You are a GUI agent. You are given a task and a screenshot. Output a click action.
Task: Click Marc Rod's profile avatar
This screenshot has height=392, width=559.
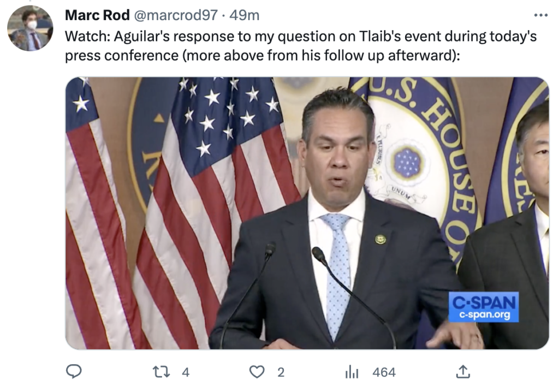[30, 28]
